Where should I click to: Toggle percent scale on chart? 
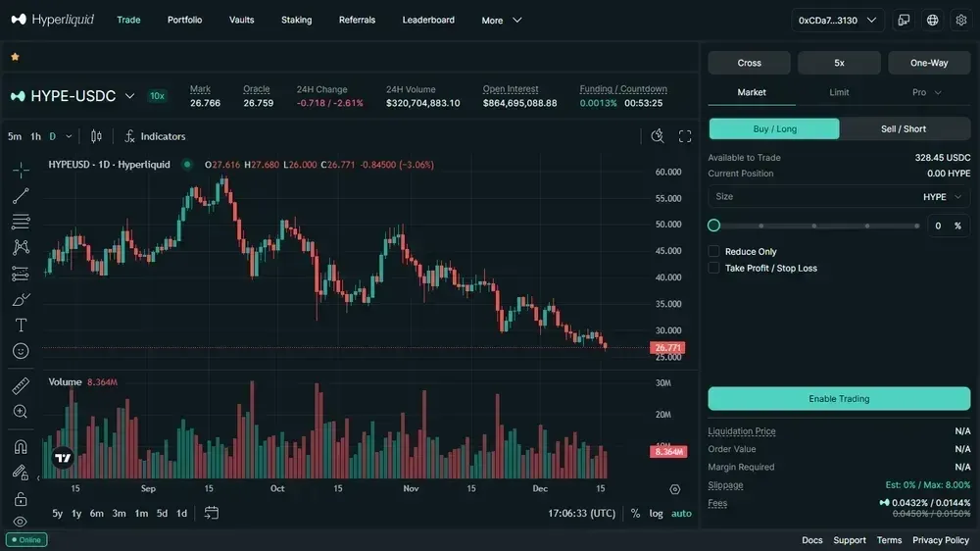[635, 513]
